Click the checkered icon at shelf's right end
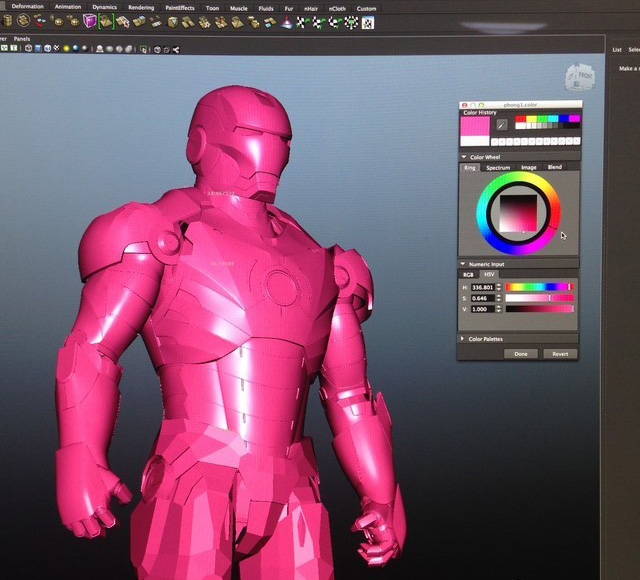The width and height of the screenshot is (640, 580). click(x=368, y=22)
